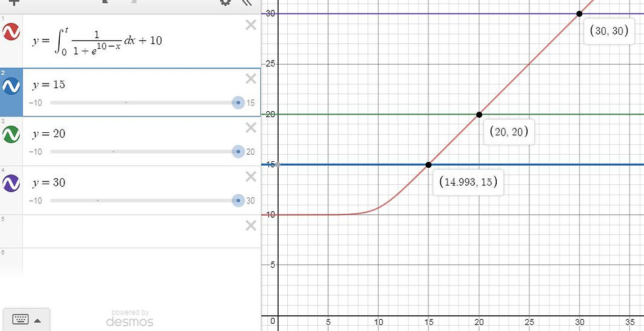The image size is (644, 331).
Task: Edit the lower bound -10 of y = 15 slider
Action: coord(35,103)
